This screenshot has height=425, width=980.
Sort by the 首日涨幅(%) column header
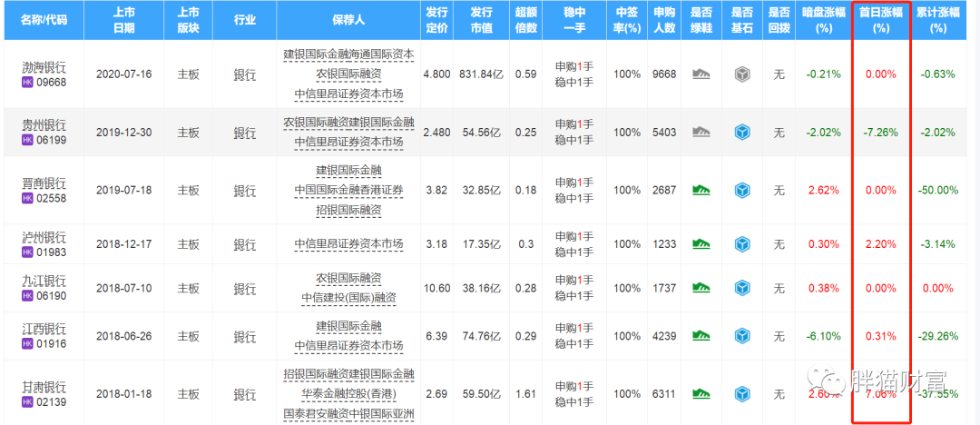pyautogui.click(x=880, y=20)
